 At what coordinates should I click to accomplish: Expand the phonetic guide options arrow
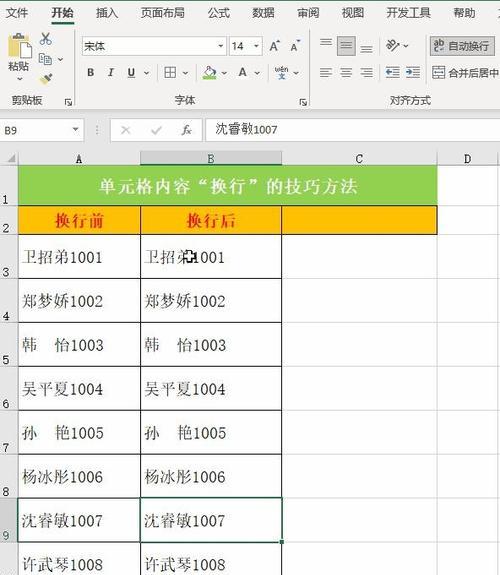(x=296, y=73)
